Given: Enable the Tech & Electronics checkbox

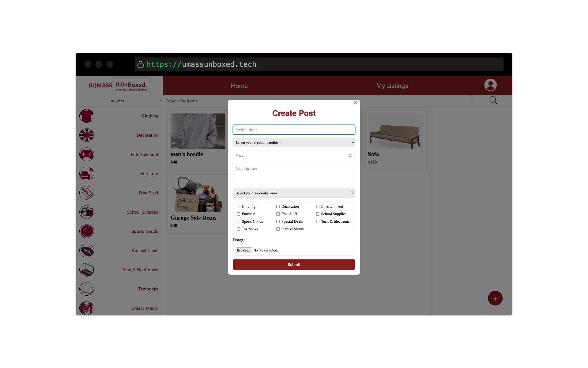Looking at the screenshot, I should [318, 221].
